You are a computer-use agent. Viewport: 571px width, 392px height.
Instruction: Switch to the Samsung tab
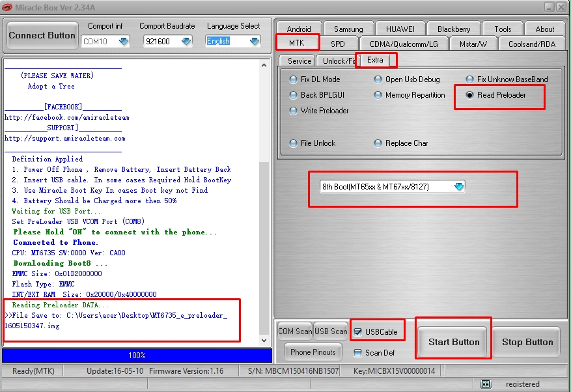[x=348, y=29]
